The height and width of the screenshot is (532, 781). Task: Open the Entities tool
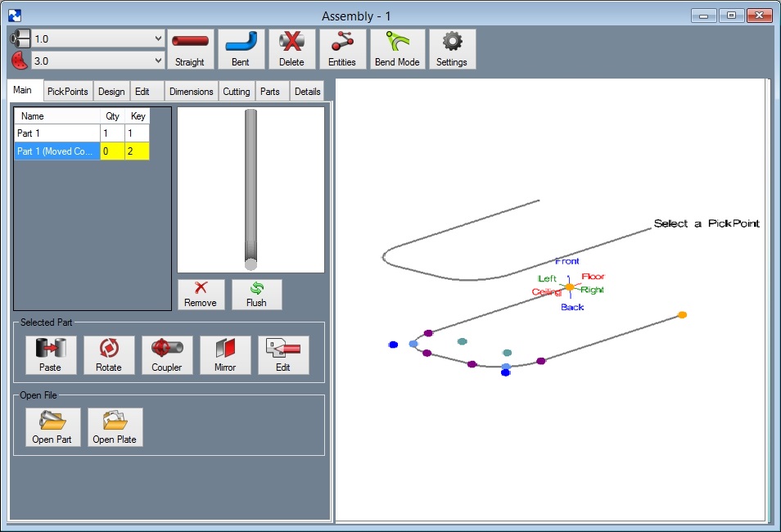(x=342, y=49)
